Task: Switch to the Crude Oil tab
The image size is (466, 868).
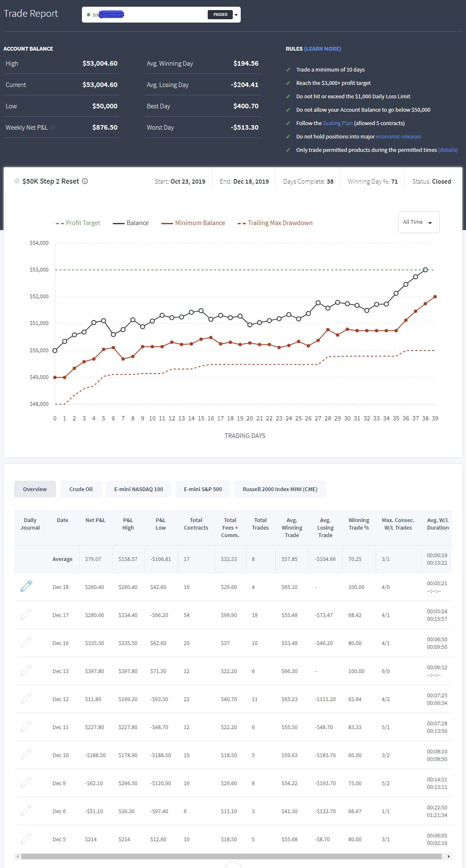Action: tap(81, 489)
